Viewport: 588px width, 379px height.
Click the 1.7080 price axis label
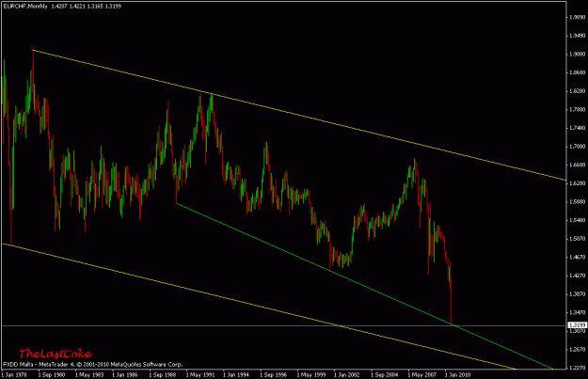pos(578,146)
